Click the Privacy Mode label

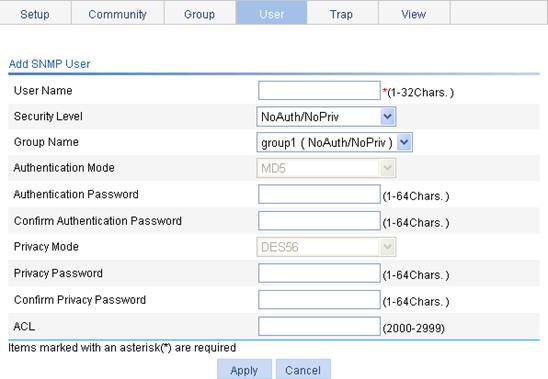pyautogui.click(x=46, y=247)
